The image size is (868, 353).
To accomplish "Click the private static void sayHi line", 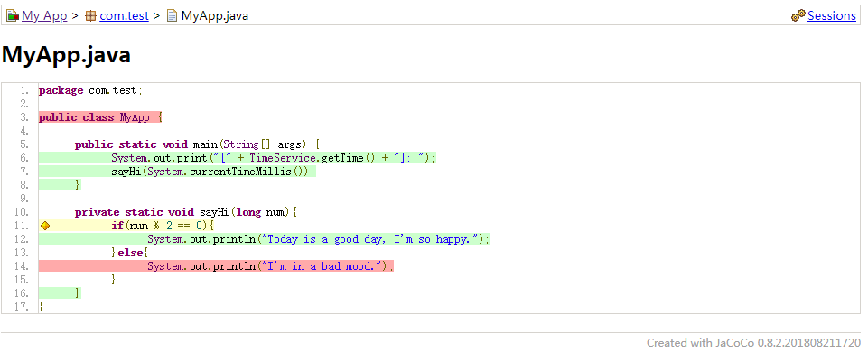I will (x=187, y=212).
